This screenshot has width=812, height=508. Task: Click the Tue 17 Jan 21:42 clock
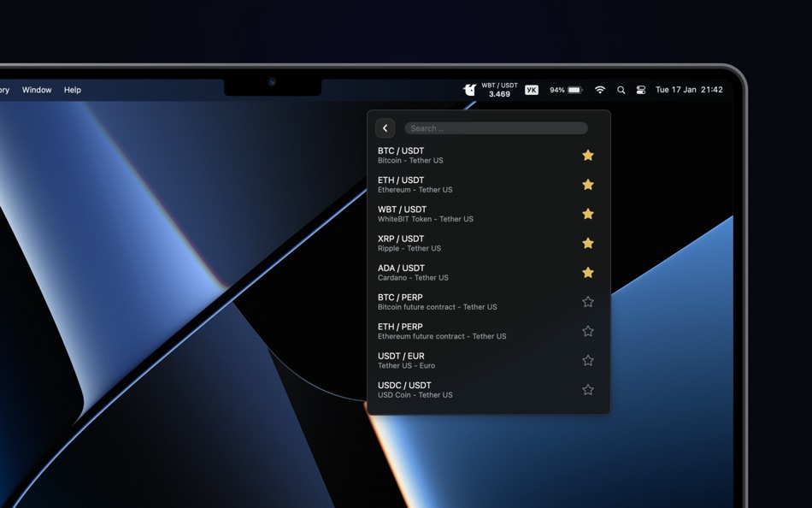(689, 90)
